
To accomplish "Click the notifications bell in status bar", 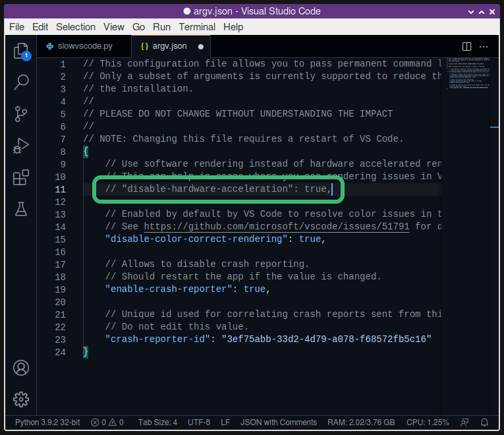I will [484, 422].
